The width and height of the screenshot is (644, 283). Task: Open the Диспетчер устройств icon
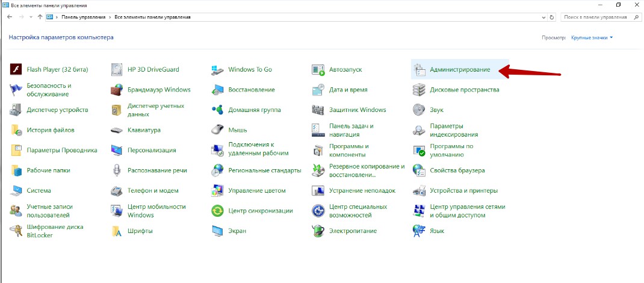(16, 110)
